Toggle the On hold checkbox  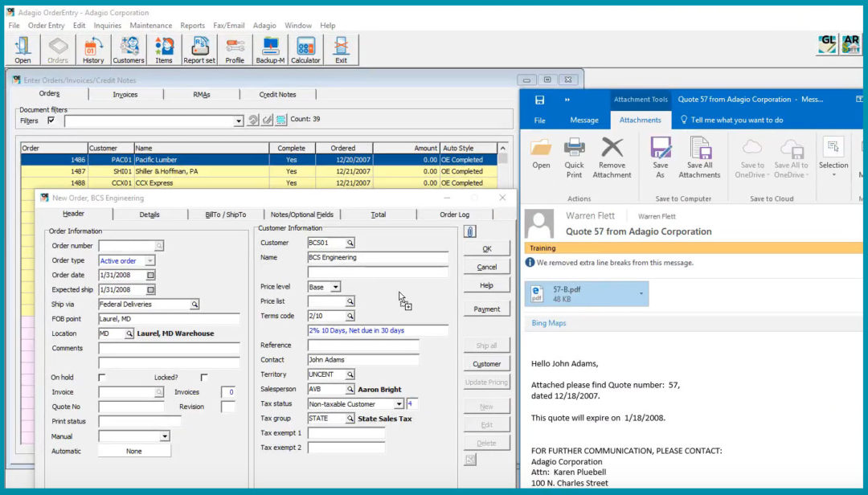tap(102, 377)
